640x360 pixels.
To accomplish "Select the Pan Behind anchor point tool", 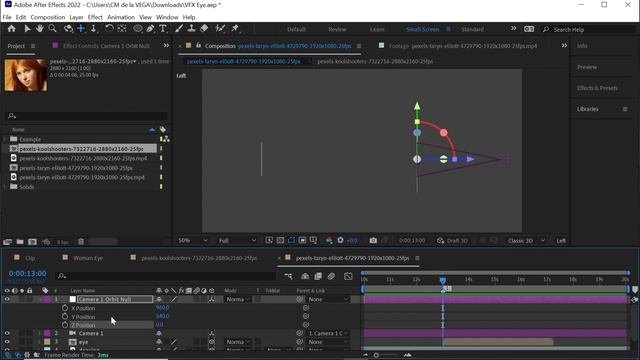I will click(x=122, y=29).
